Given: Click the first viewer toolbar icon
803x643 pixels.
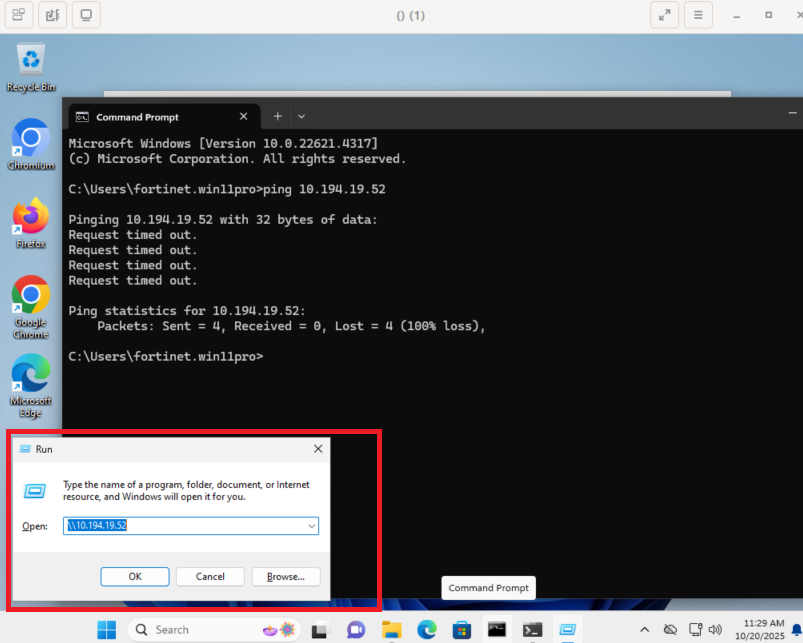Looking at the screenshot, I should (x=19, y=15).
